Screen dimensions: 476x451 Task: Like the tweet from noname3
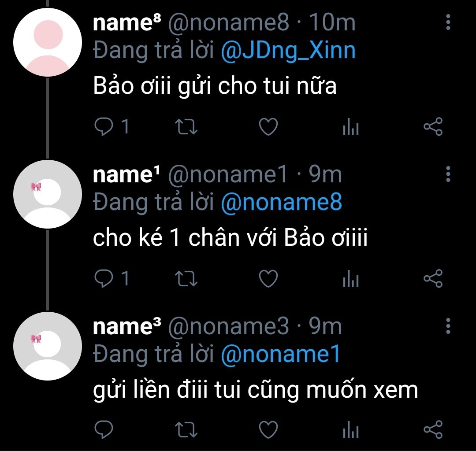tap(268, 429)
